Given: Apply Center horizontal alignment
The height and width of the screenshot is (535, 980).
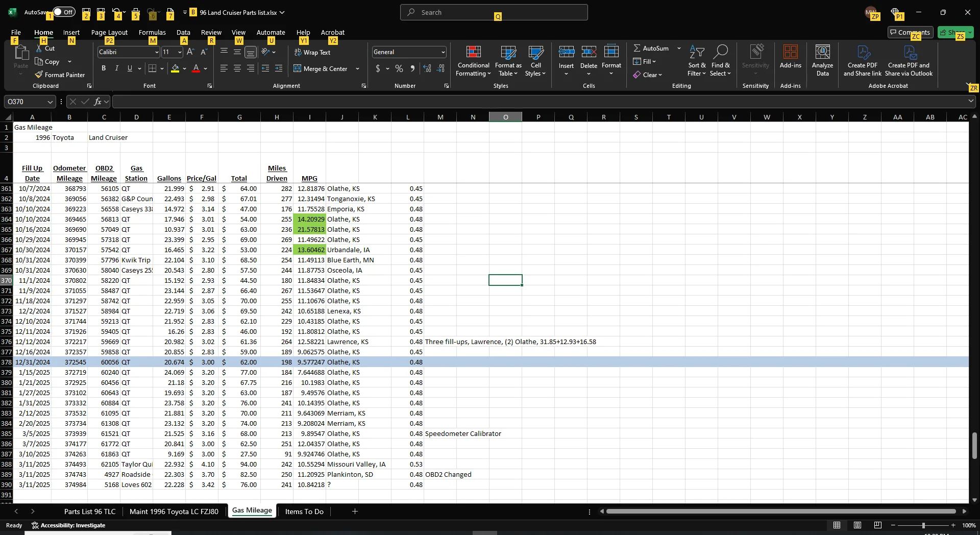Looking at the screenshot, I should point(237,68).
